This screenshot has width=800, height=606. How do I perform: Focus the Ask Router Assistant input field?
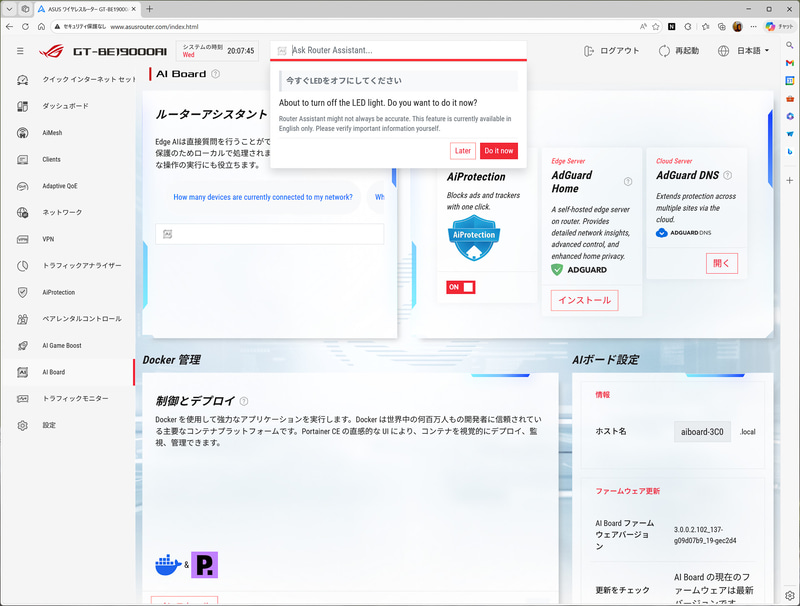click(x=398, y=50)
